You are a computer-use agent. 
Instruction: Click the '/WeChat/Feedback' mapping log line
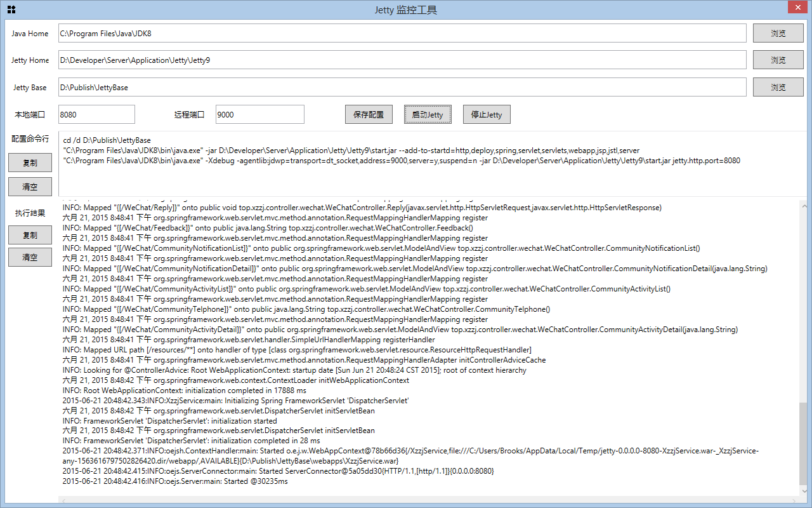(268, 228)
